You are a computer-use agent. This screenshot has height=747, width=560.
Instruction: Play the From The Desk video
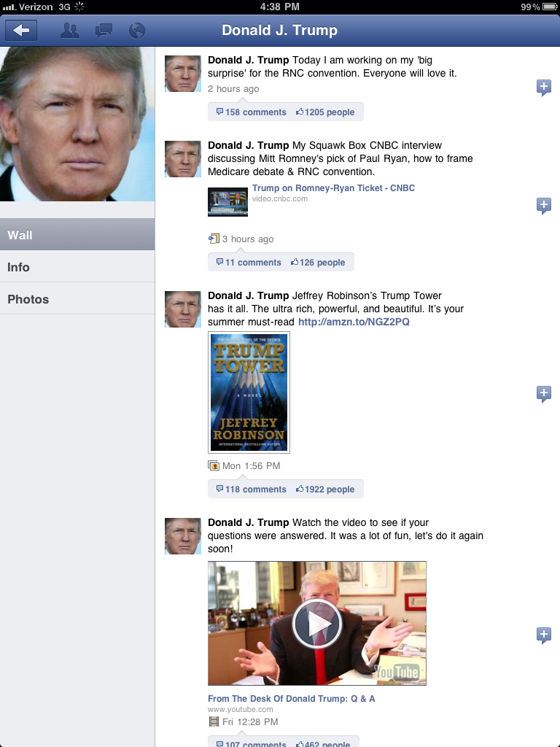tap(316, 623)
